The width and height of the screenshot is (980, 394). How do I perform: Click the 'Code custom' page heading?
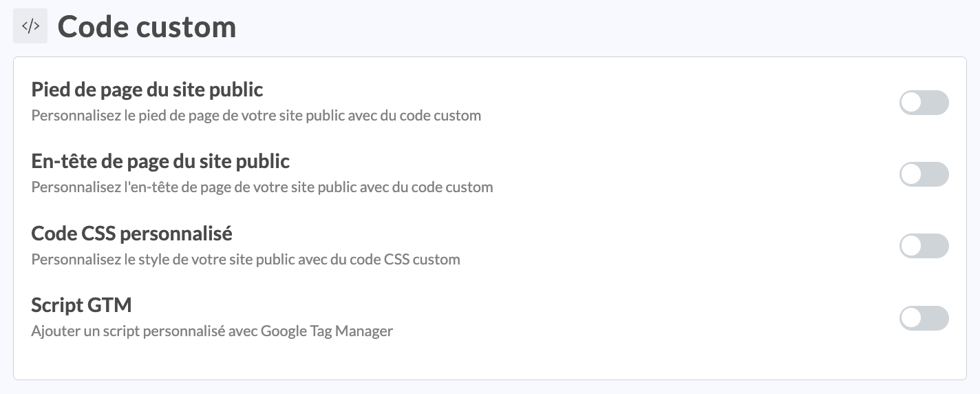click(147, 27)
